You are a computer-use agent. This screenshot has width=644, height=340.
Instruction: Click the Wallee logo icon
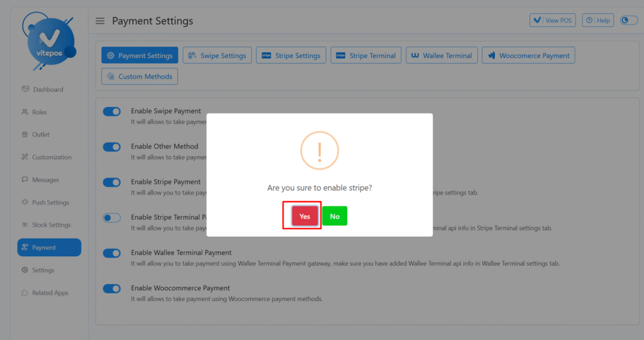coord(415,55)
